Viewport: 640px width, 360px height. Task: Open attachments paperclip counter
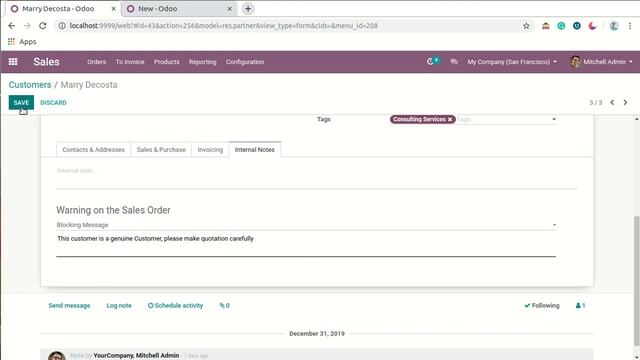[x=224, y=305]
